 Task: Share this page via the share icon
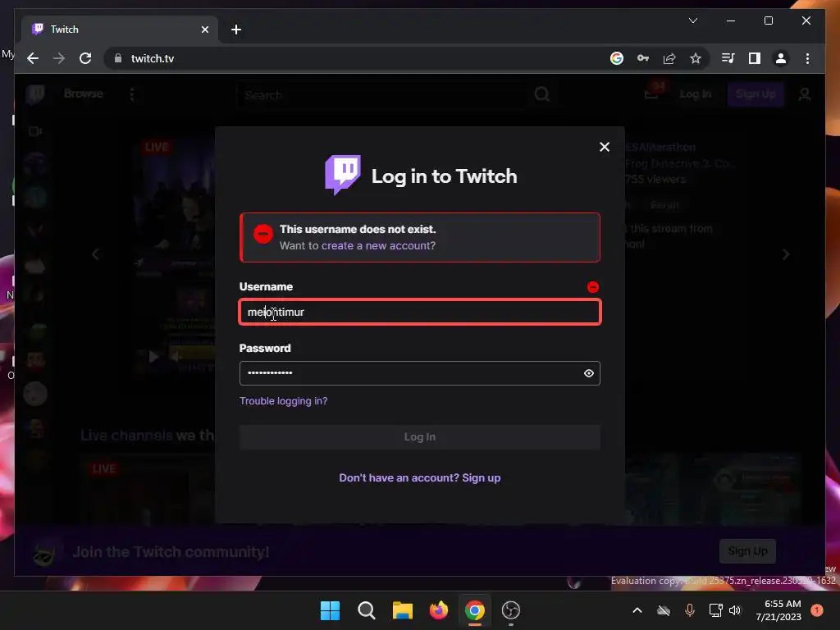coord(669,58)
